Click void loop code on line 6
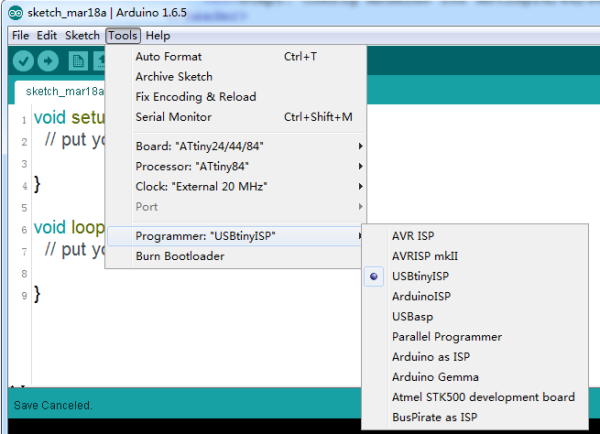This screenshot has height=434, width=600. 69,227
